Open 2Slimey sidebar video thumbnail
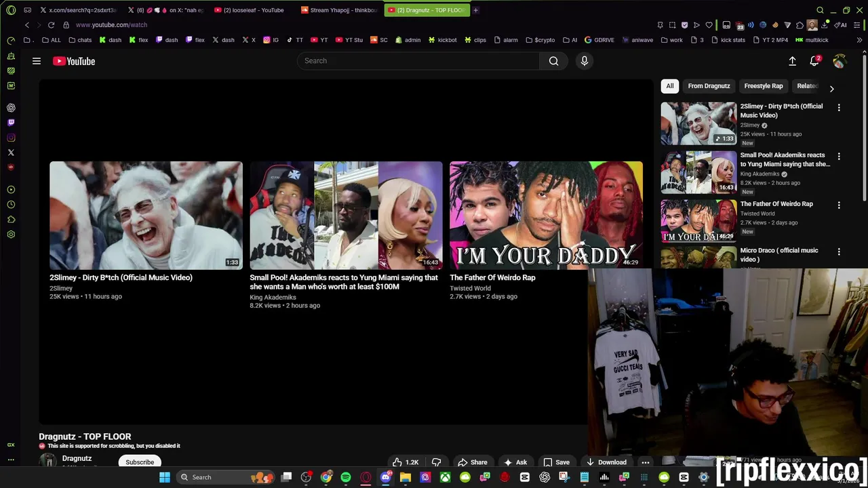 click(698, 123)
